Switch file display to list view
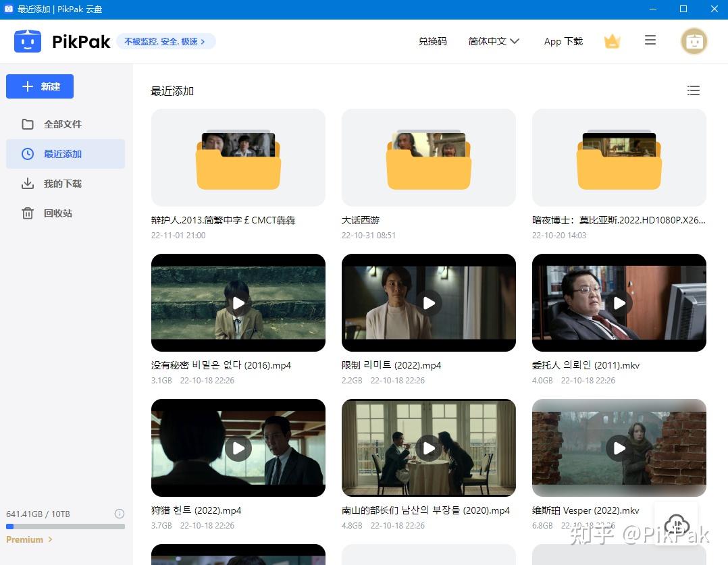The height and width of the screenshot is (565, 728). [694, 90]
